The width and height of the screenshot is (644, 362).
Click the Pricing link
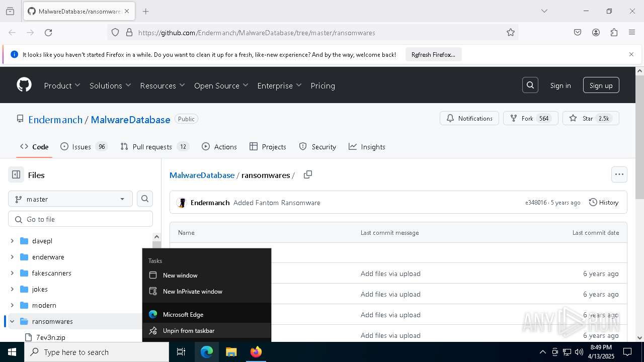click(323, 85)
